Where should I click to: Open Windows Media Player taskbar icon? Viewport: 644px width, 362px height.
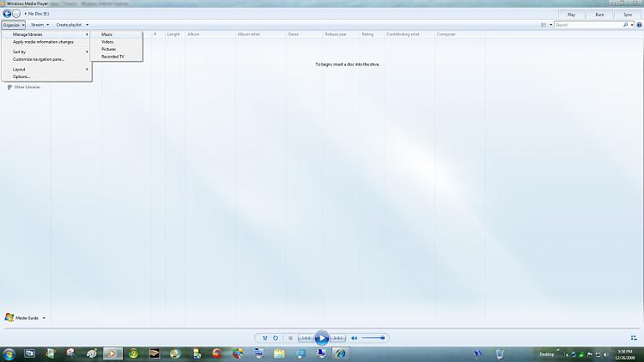point(112,353)
